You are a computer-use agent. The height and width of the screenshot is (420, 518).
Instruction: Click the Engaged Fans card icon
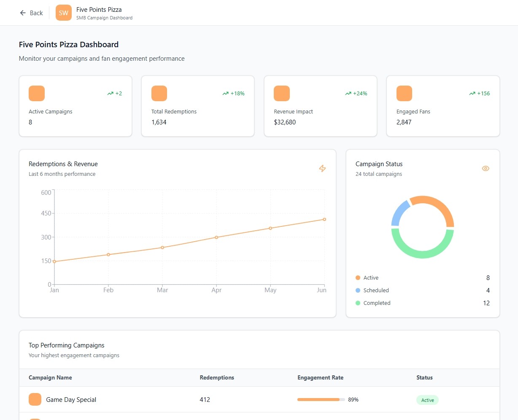point(404,93)
